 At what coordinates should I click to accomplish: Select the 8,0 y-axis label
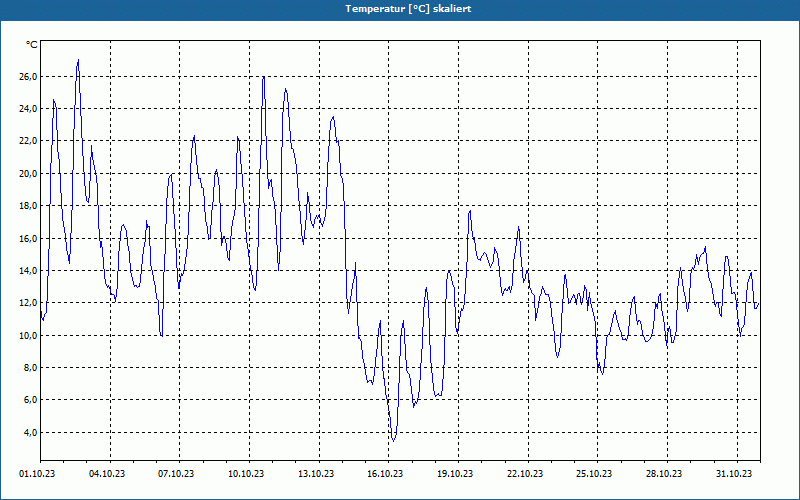(x=30, y=367)
